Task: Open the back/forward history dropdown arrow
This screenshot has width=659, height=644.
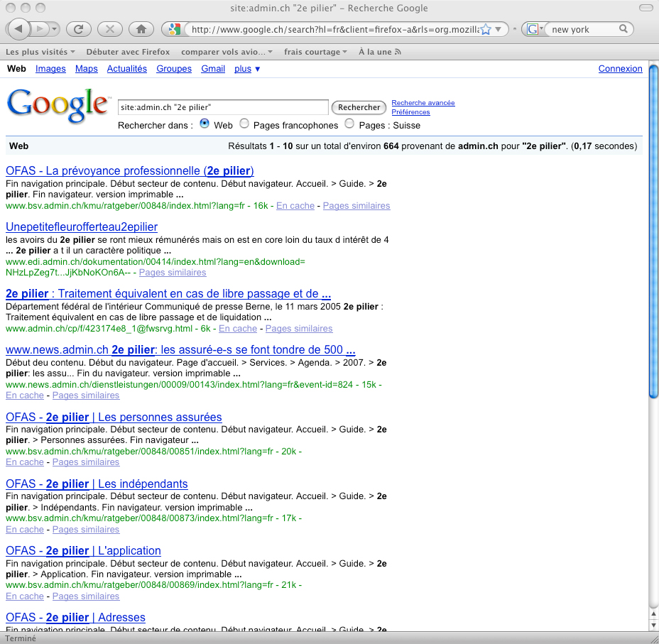Action: tap(54, 29)
